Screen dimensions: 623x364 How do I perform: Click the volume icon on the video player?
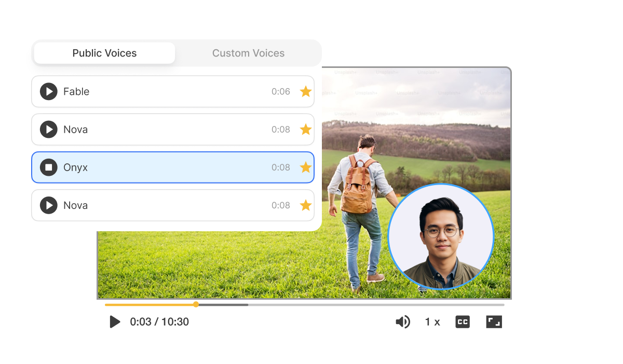click(403, 321)
